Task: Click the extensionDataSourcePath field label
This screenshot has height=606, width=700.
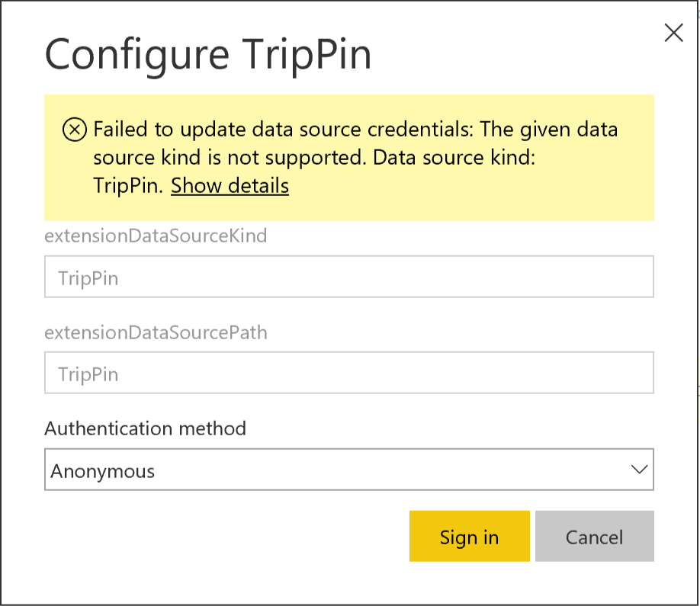Action: (x=156, y=332)
